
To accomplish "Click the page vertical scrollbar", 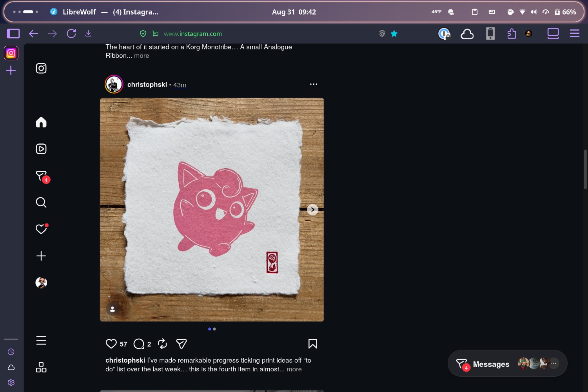I will 585,169.
